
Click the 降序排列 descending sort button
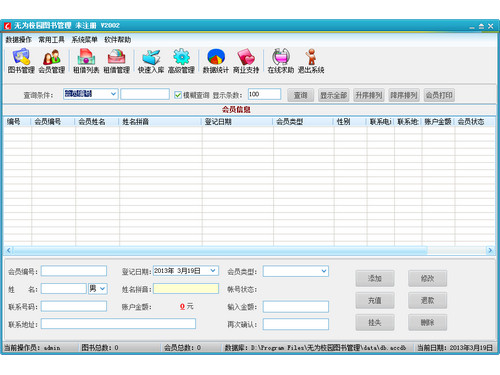click(x=404, y=95)
